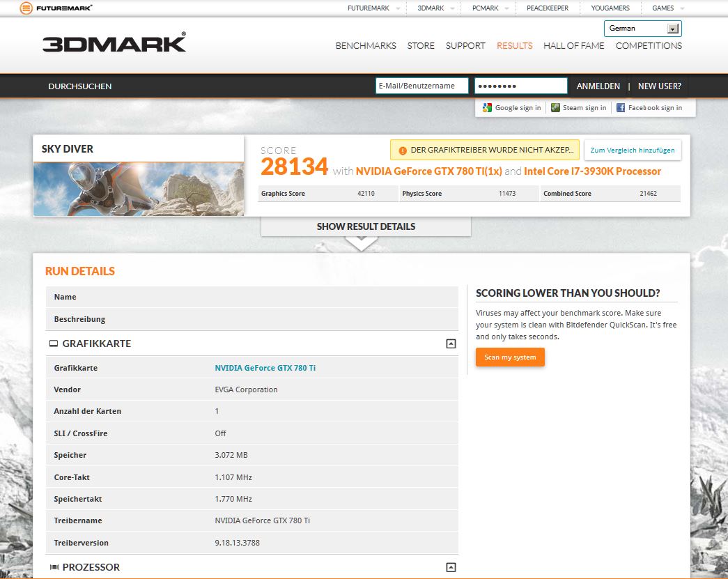The width and height of the screenshot is (728, 579).
Task: Go to HALL OF FAME page
Action: tap(574, 45)
